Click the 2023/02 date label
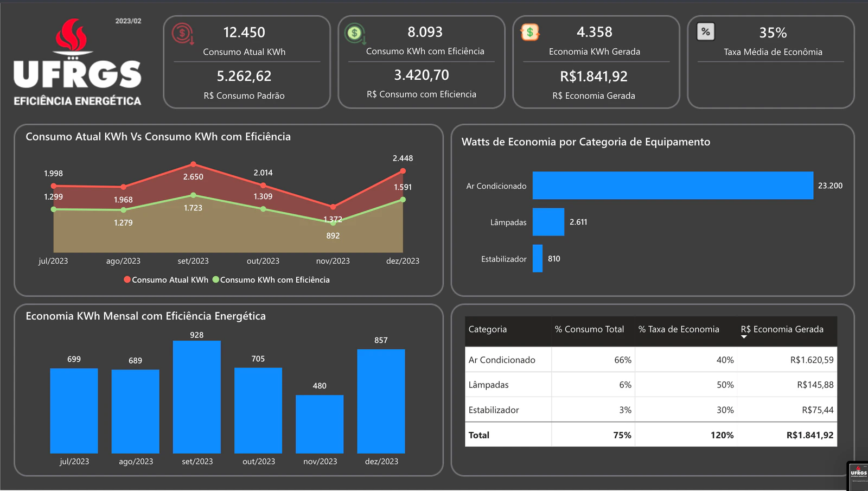This screenshot has width=868, height=491. (128, 21)
